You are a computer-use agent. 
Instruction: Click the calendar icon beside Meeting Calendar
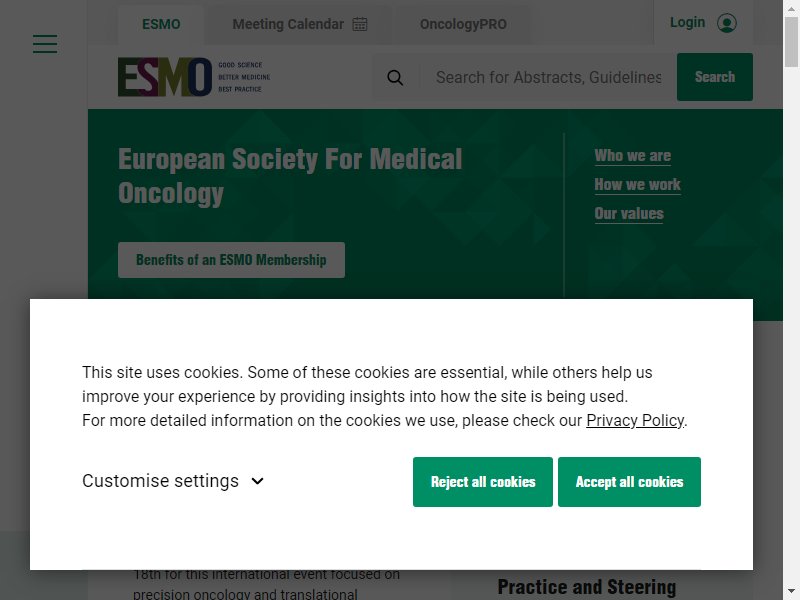tap(360, 24)
